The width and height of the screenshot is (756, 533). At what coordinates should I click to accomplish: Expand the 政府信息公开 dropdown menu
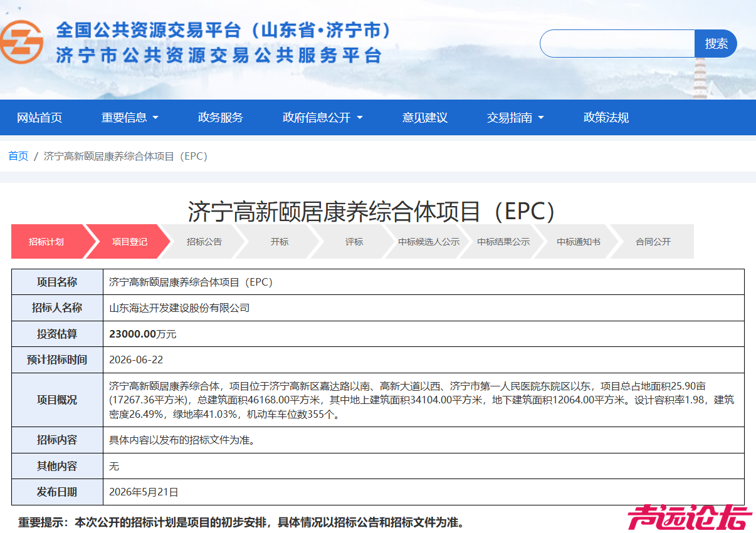(x=323, y=117)
